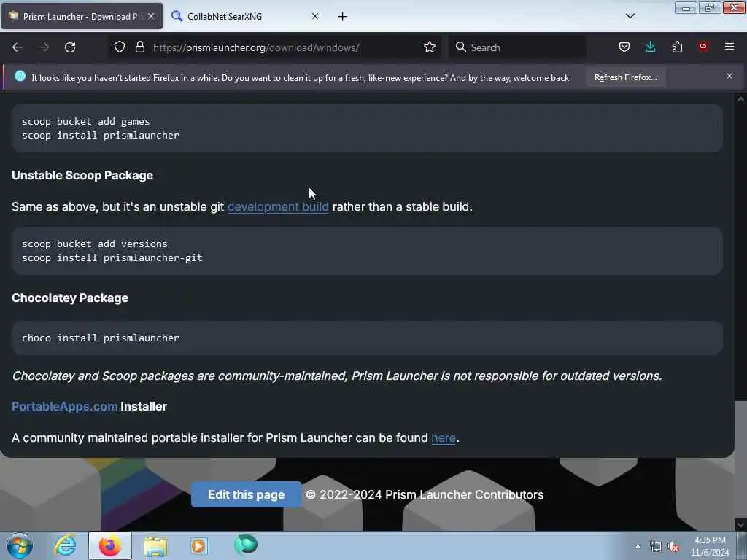This screenshot has width=747, height=560.
Task: Open the Extensions menu icon
Action: [x=677, y=47]
